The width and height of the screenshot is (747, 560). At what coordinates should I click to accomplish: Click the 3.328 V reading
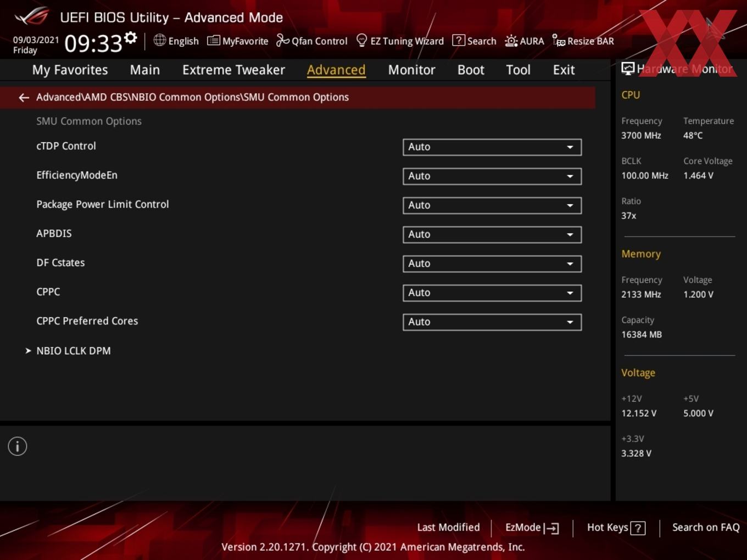[x=636, y=453]
